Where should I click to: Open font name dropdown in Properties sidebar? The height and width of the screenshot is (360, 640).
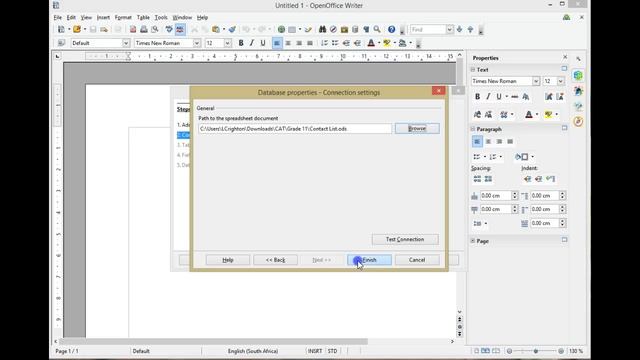pyautogui.click(x=536, y=81)
